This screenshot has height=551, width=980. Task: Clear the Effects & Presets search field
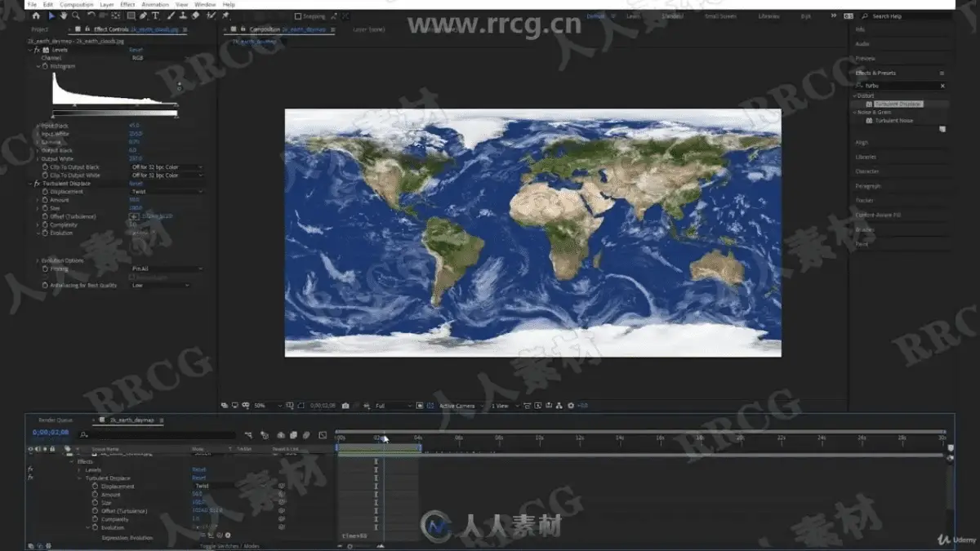pyautogui.click(x=942, y=86)
